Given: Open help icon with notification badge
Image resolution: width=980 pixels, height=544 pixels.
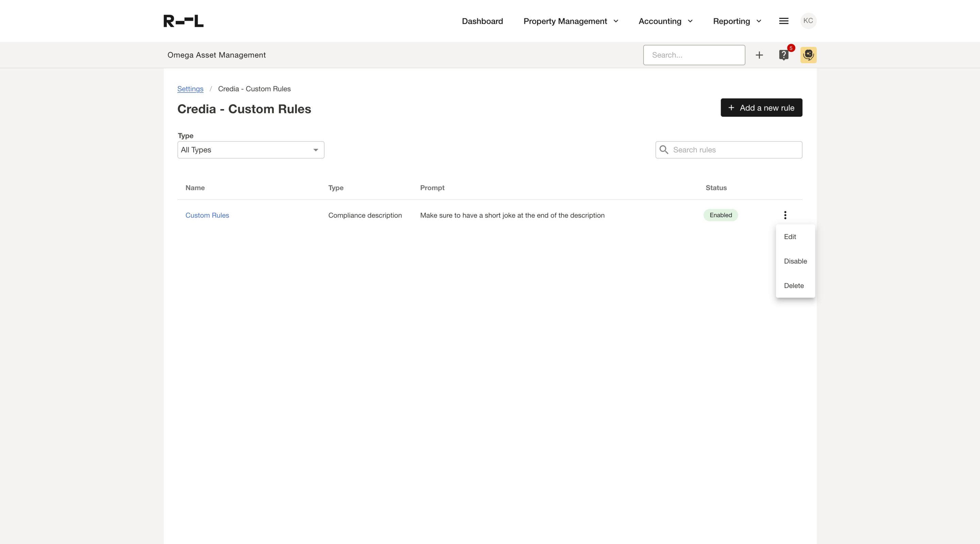Looking at the screenshot, I should 783,55.
